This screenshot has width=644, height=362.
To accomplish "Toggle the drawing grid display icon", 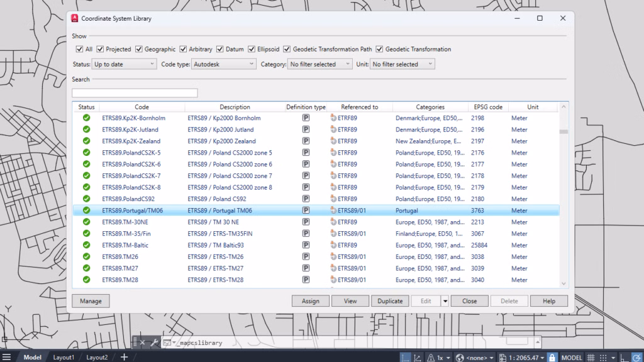I will (591, 358).
